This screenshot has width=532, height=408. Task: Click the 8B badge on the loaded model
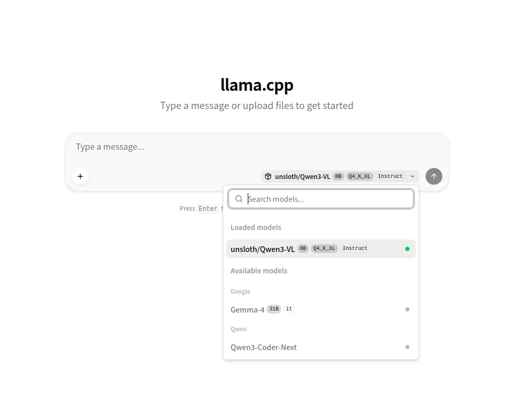click(303, 248)
